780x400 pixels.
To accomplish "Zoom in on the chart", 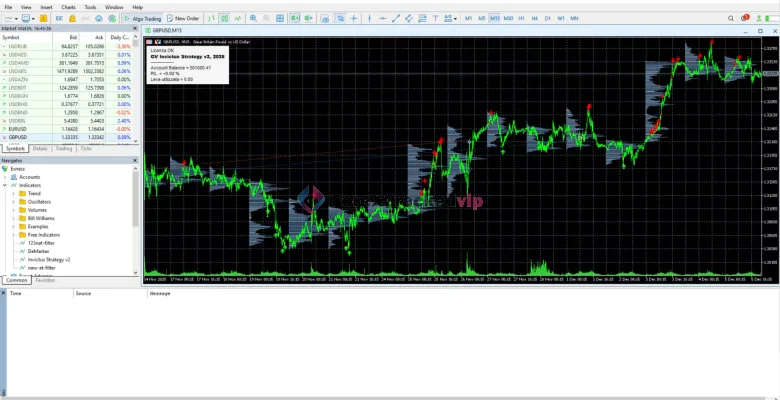I will (253, 18).
